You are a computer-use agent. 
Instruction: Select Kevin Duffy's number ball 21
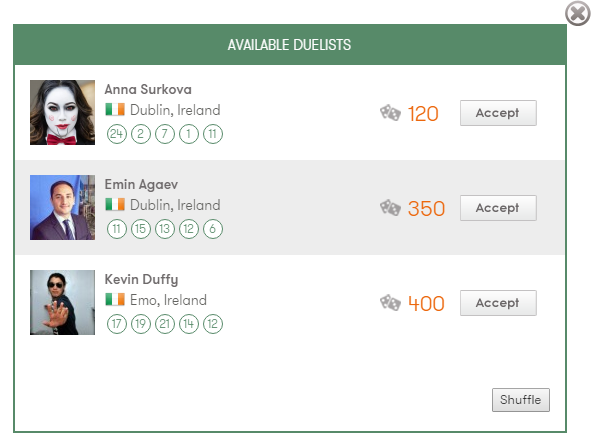(165, 324)
